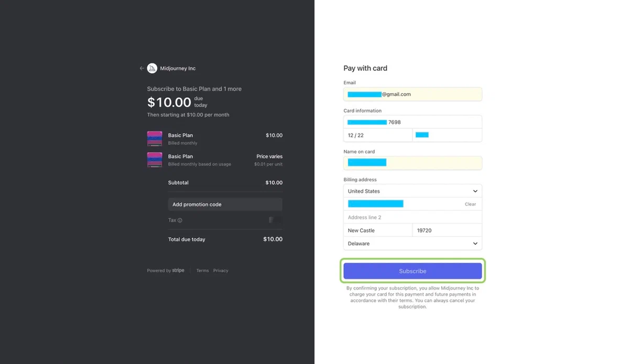
Task: Click the back arrow next to Midjourney Inc
Action: pyautogui.click(x=142, y=68)
